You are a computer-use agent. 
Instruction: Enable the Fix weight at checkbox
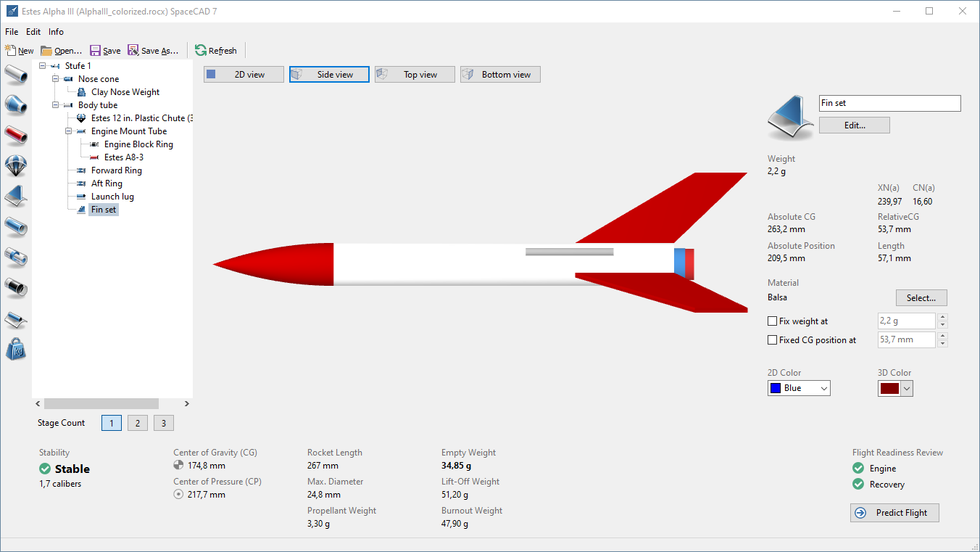click(772, 321)
